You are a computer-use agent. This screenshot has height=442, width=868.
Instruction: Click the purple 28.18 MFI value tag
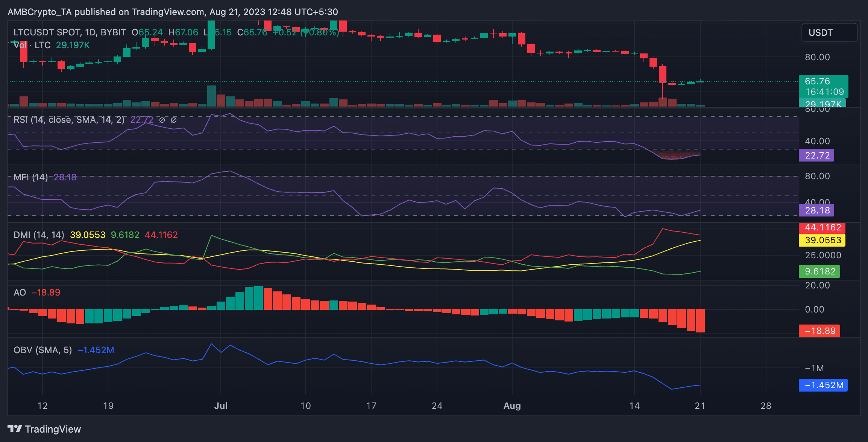816,210
